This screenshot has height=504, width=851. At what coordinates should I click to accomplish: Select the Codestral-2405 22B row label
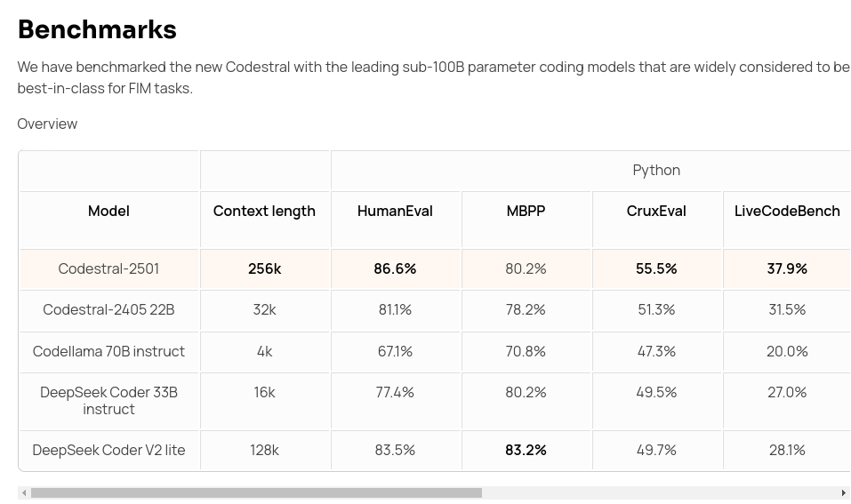point(108,310)
